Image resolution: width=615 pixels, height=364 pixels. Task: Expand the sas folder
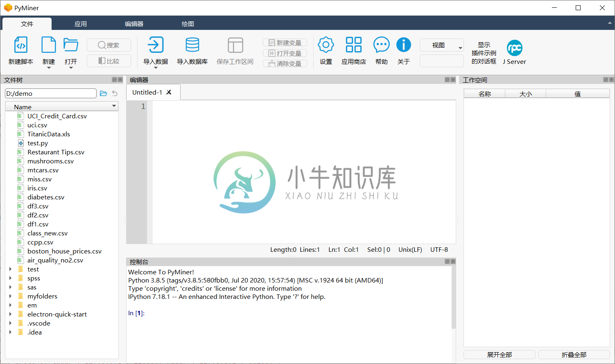click(x=10, y=287)
